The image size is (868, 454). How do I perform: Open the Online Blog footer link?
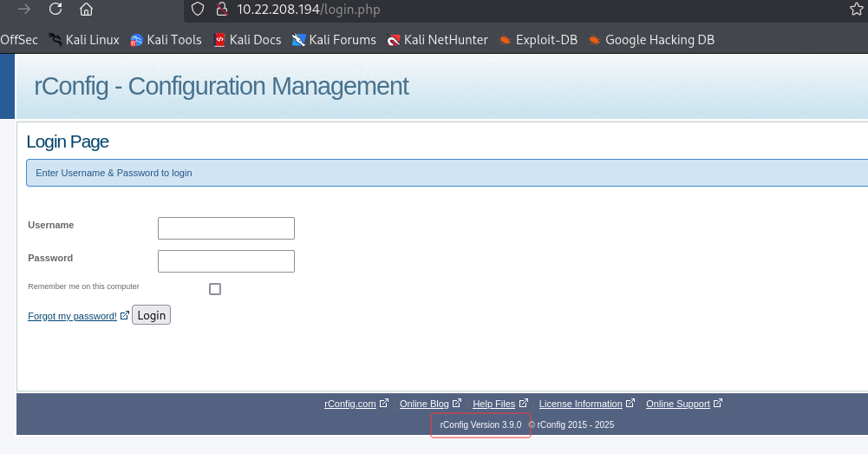425,404
